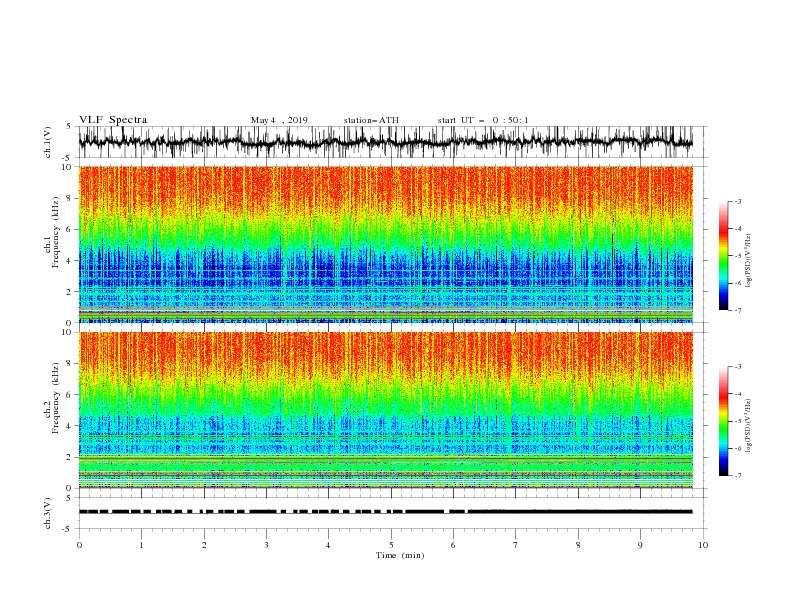
Task: Click the color scale bar beside ch.1 spectrogram
Action: pyautogui.click(x=724, y=256)
